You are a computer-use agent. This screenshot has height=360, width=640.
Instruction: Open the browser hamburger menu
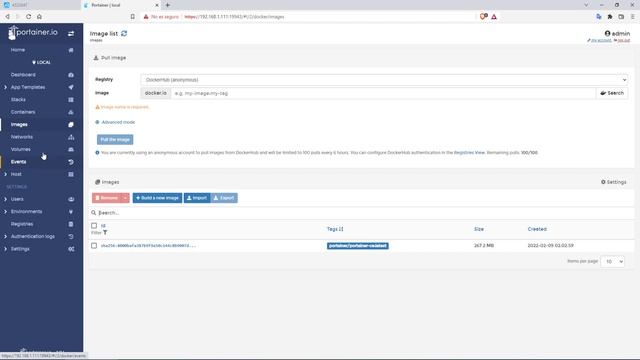pyautogui.click(x=632, y=17)
